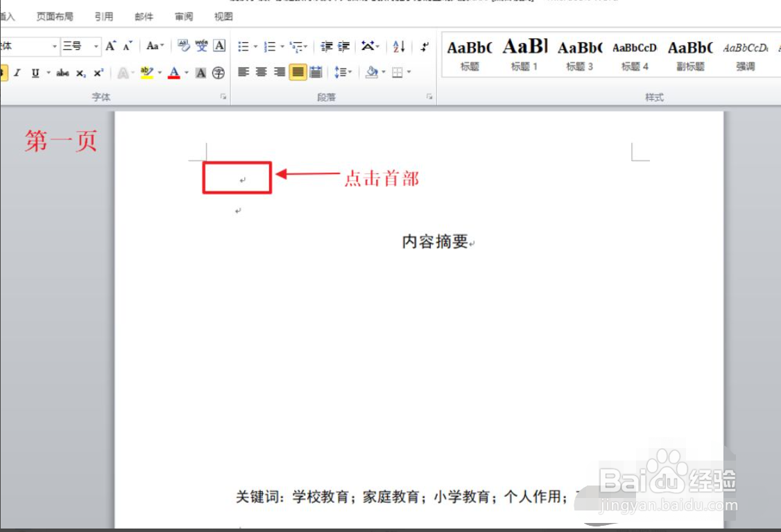Expand the Shading color dropdown arrow

[x=384, y=72]
